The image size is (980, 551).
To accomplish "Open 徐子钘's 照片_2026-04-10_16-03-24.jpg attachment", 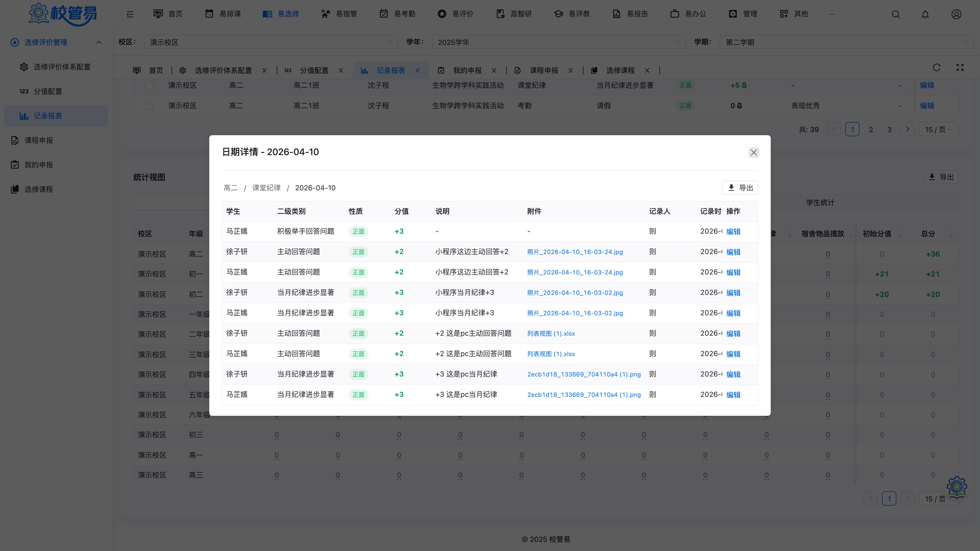I will click(x=575, y=252).
